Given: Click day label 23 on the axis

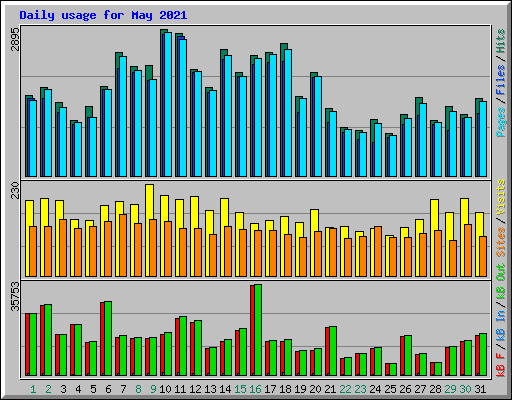Looking at the screenshot, I should coord(360,389).
